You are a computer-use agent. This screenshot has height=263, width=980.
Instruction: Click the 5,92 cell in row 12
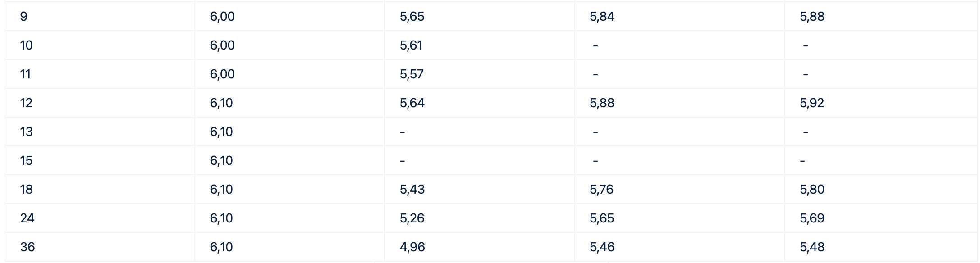click(812, 103)
